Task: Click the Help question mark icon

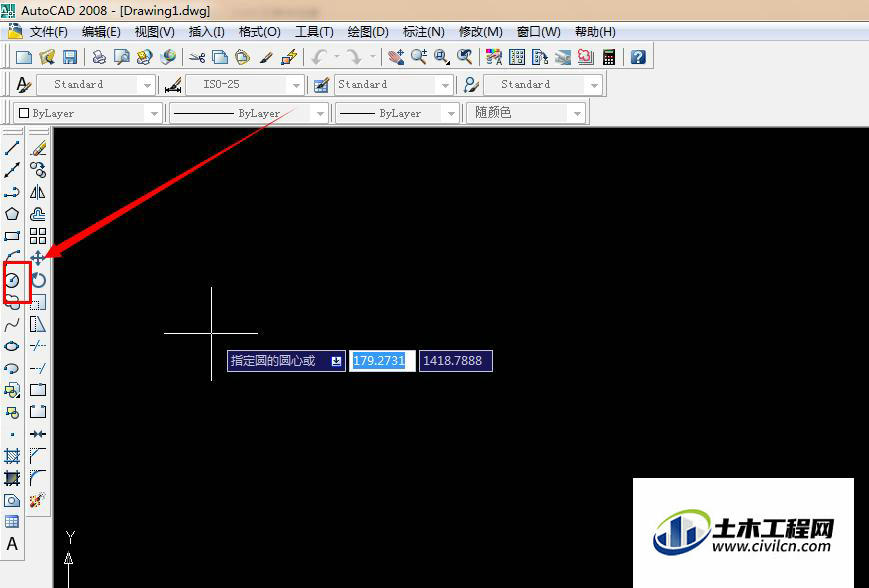Action: pos(638,57)
